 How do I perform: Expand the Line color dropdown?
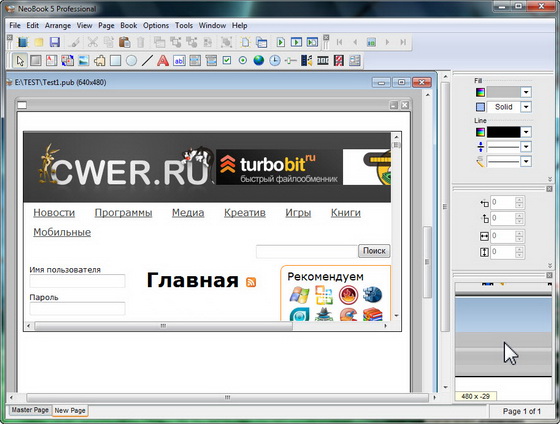[x=526, y=132]
